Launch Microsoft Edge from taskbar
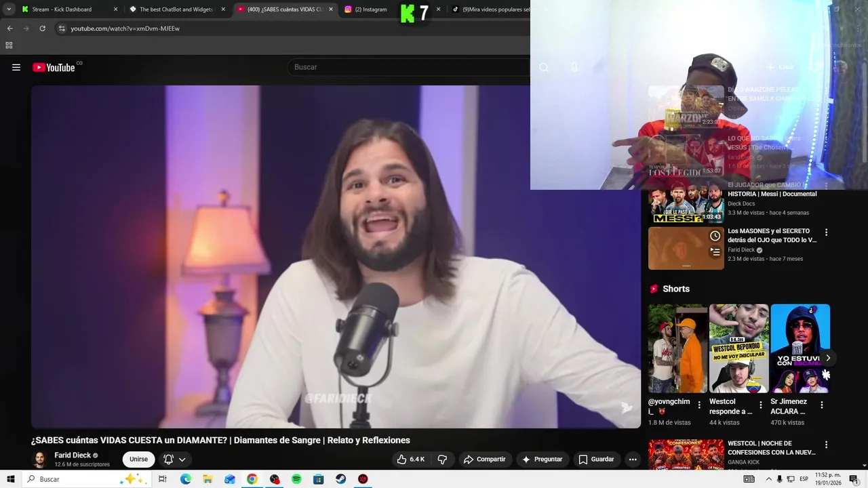 point(185,479)
